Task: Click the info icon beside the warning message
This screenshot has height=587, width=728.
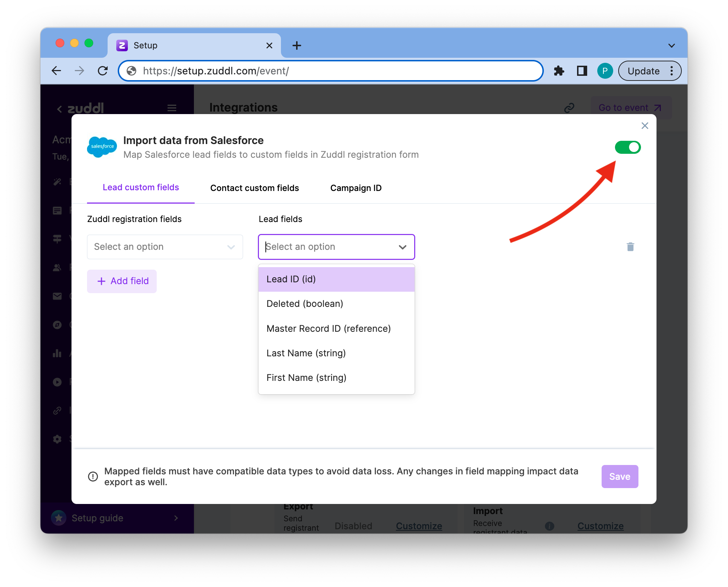Action: tap(93, 477)
